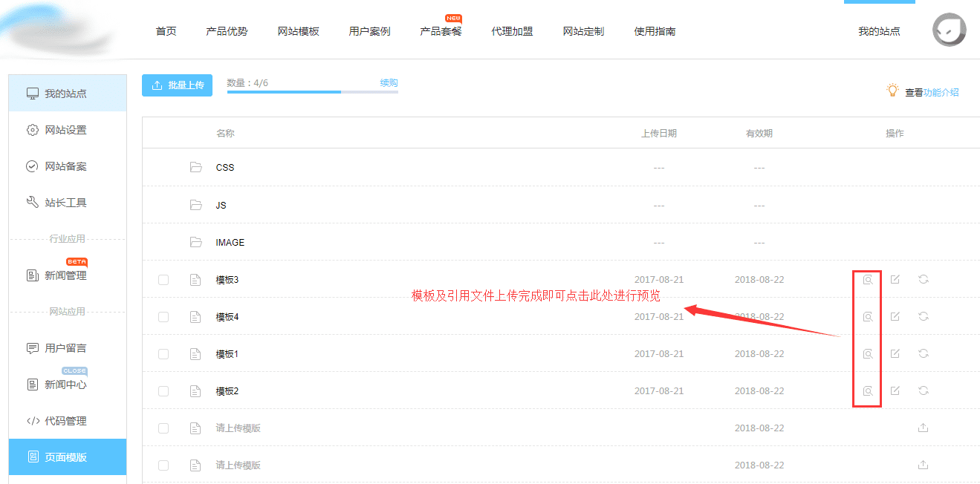Click the preview icon for 模板1
This screenshot has width=980, height=484.
coord(867,353)
